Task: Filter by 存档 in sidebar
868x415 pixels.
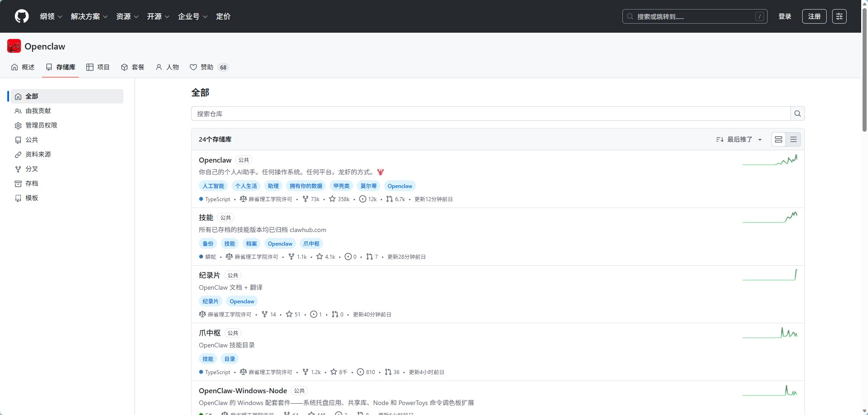Action: point(67,183)
